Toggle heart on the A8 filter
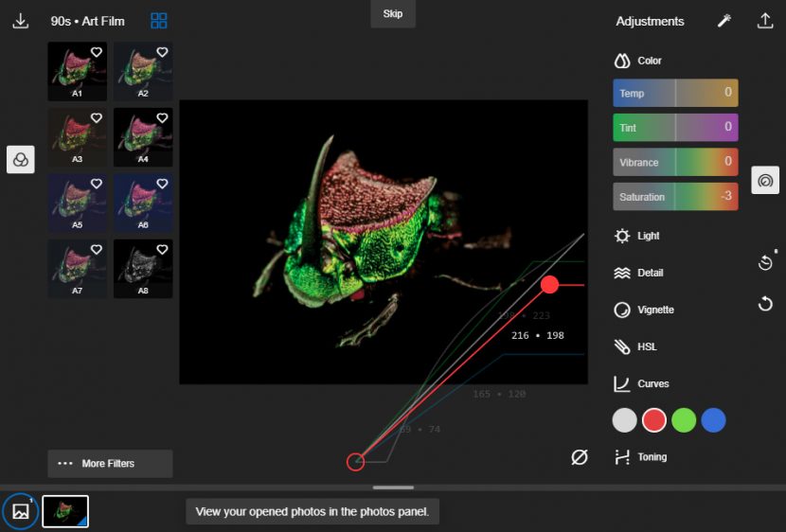This screenshot has width=786, height=532. (162, 250)
